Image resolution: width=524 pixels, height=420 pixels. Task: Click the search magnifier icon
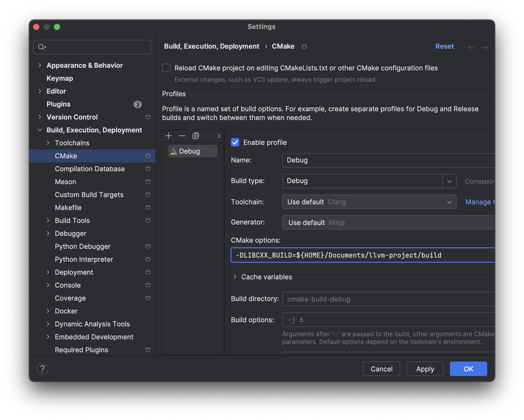tap(42, 47)
